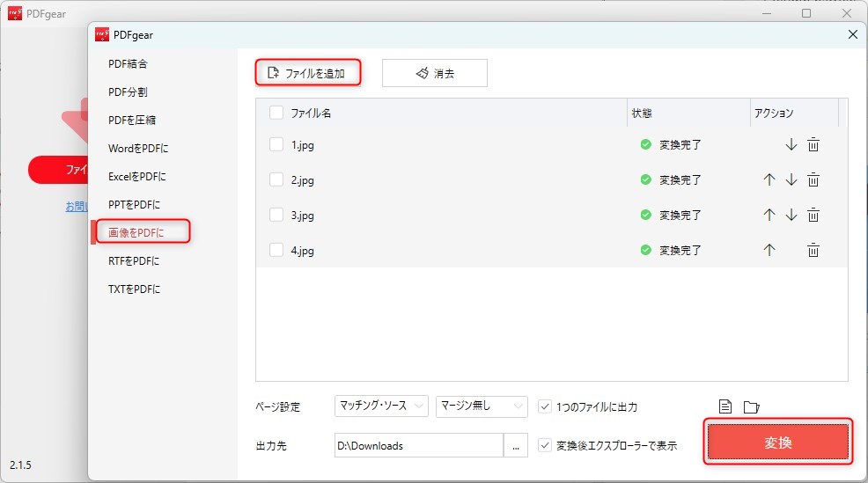Choose PPTをPDFに option
Screen dimensions: 868x483
tap(135, 205)
